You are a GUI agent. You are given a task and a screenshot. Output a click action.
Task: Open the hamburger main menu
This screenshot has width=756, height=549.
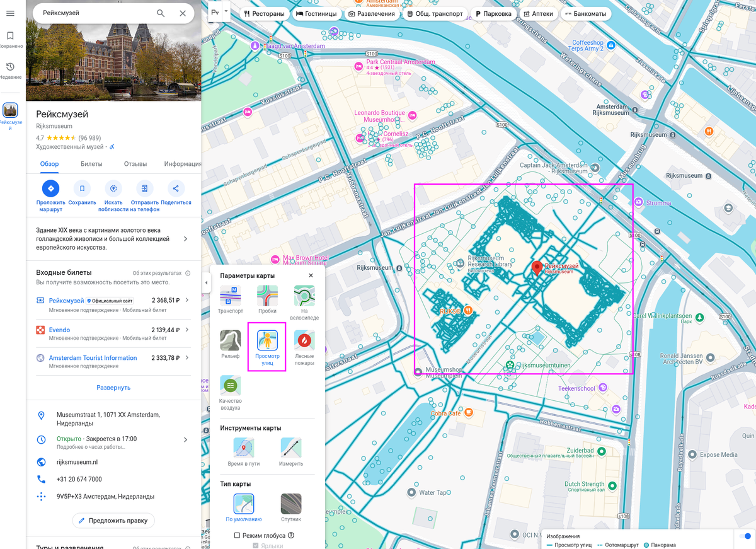[x=10, y=13]
